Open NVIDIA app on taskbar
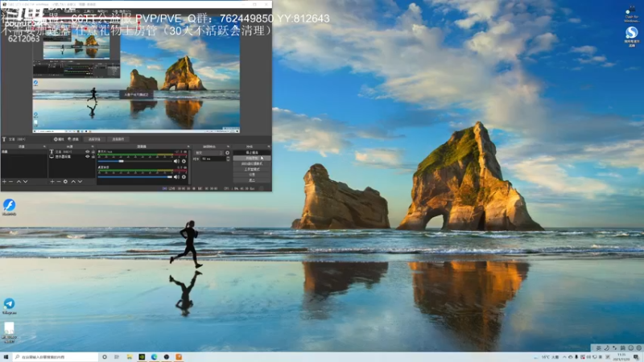The height and width of the screenshot is (362, 644). pyautogui.click(x=142, y=357)
